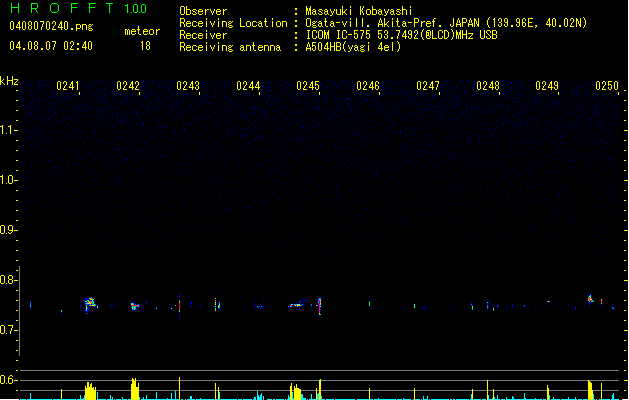Click the 1.0 kHz frequency label
The image size is (629, 400).
click(x=8, y=180)
